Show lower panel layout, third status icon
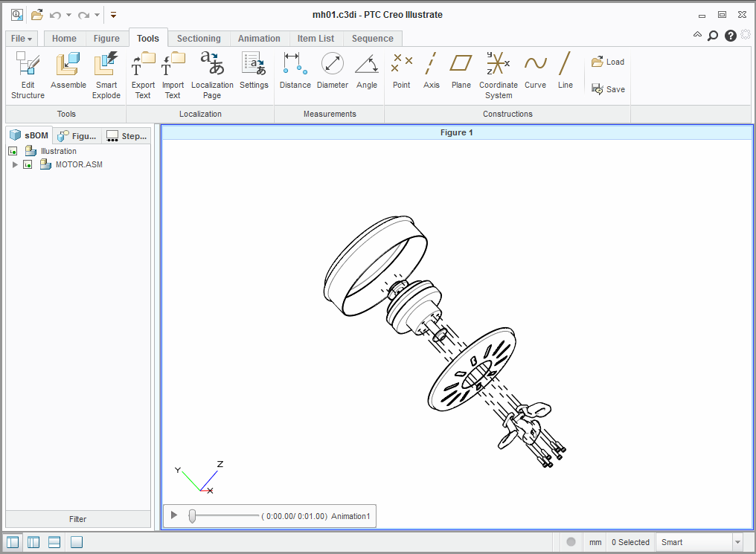 pos(54,542)
